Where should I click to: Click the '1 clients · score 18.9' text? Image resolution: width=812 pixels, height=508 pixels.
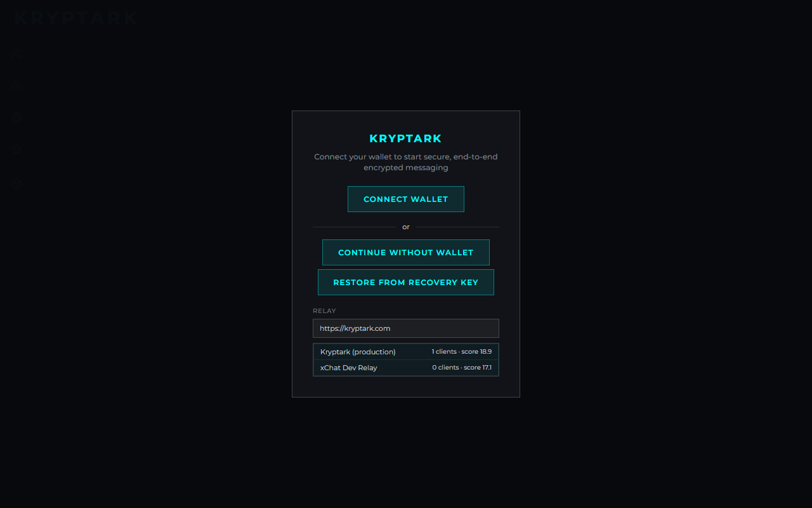462,351
